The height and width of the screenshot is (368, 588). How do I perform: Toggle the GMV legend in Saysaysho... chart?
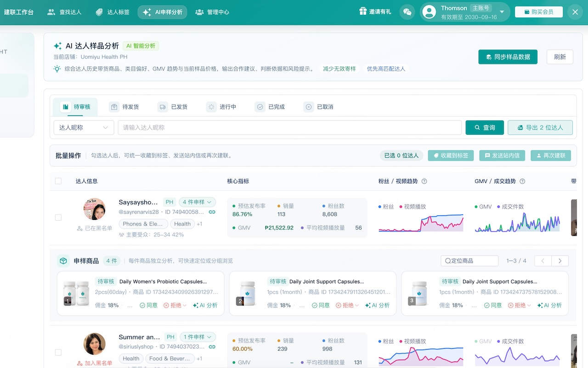[x=483, y=207]
